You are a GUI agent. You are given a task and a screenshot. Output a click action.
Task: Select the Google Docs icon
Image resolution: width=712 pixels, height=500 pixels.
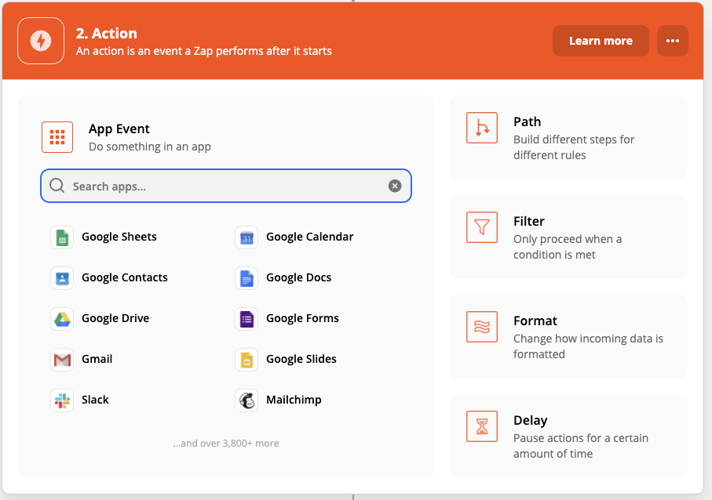coord(247,278)
